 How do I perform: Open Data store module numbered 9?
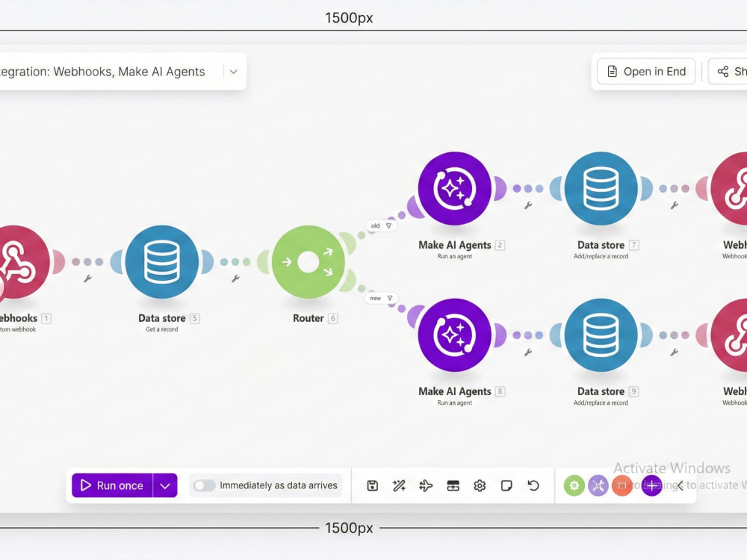click(x=601, y=335)
